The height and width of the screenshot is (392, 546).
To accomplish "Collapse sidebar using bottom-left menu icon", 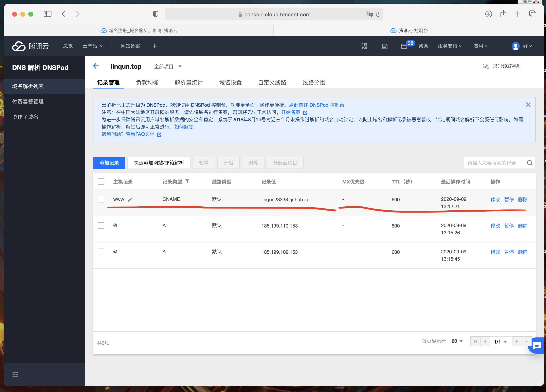I will (x=15, y=374).
